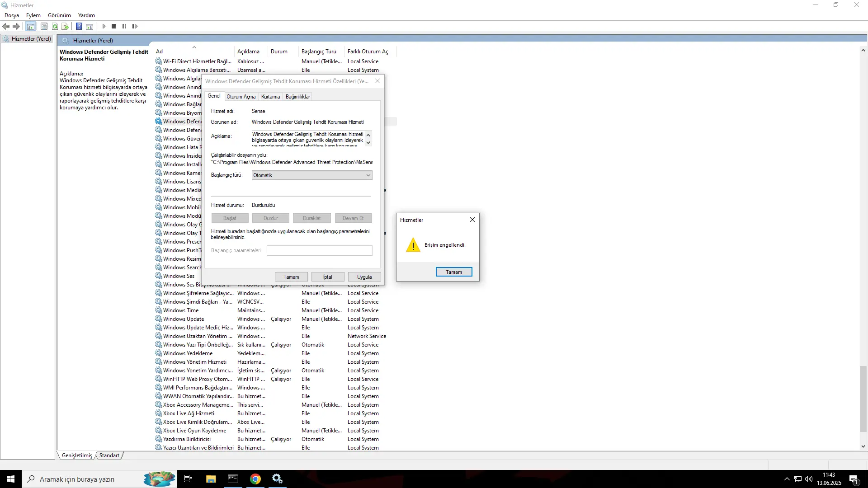Sort by the Ad column header
Viewport: 868px width, 488px height.
pos(194,52)
